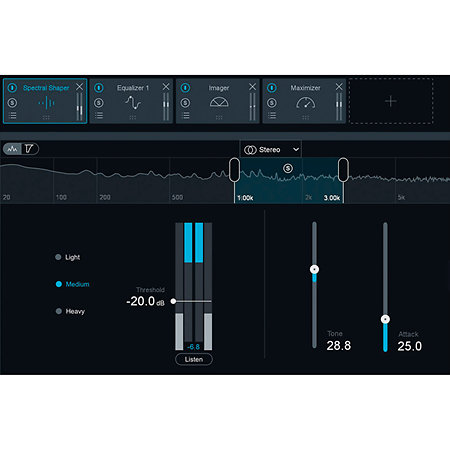The image size is (450, 450).
Task: Toggle power on Spectral Shaper module
Action: 12,88
